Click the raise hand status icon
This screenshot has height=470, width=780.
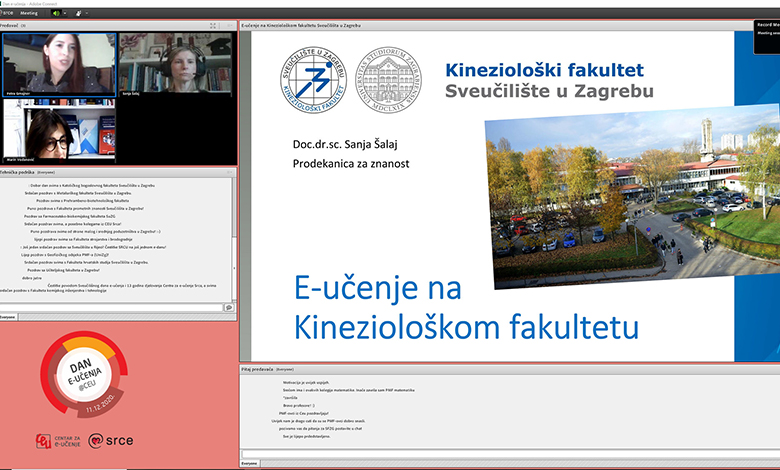click(79, 13)
